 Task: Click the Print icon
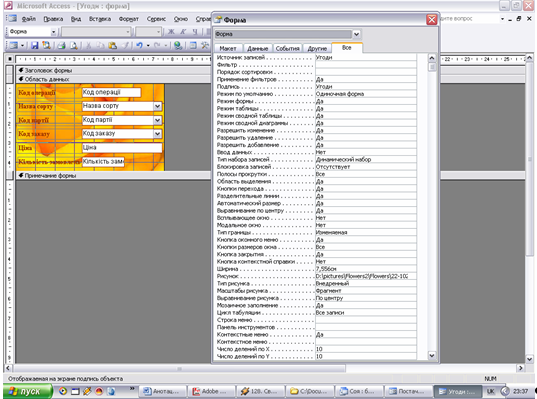tap(62, 45)
